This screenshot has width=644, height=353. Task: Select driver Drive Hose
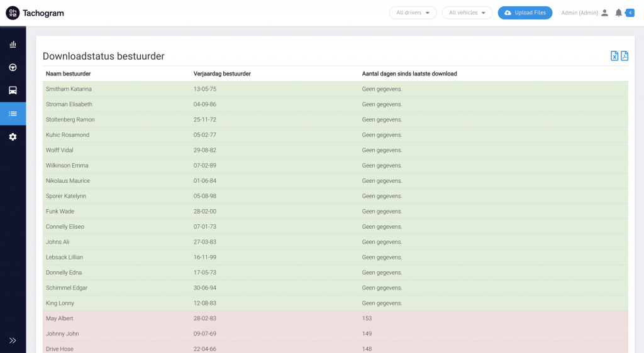[60, 349]
